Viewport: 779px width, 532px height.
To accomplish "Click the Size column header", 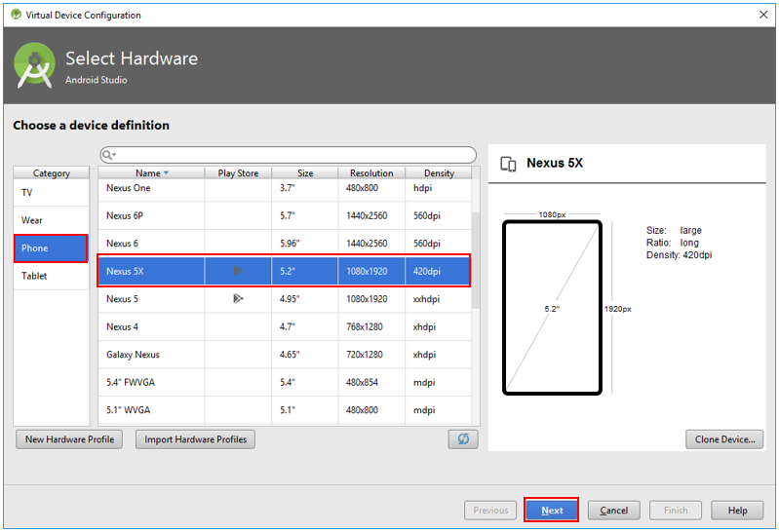I will [x=305, y=172].
